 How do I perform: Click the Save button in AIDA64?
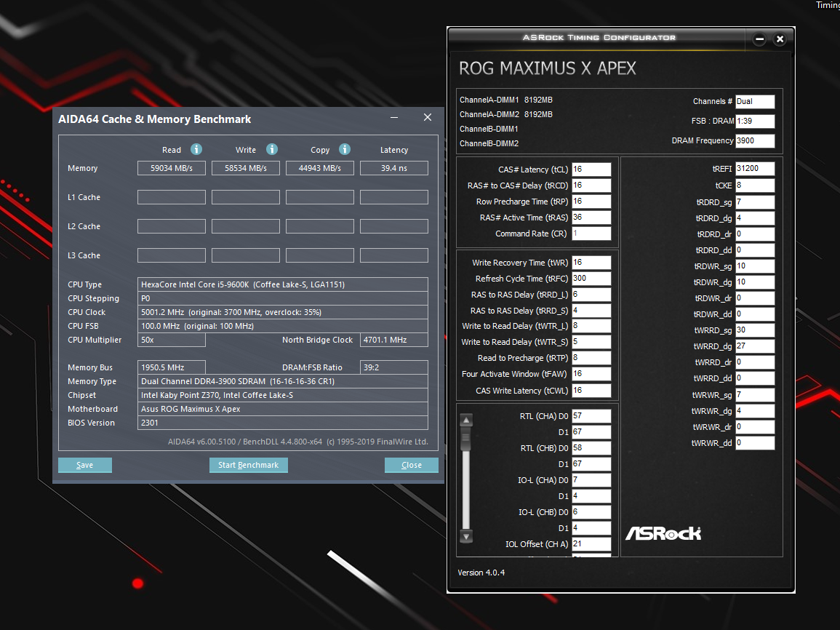tap(84, 465)
